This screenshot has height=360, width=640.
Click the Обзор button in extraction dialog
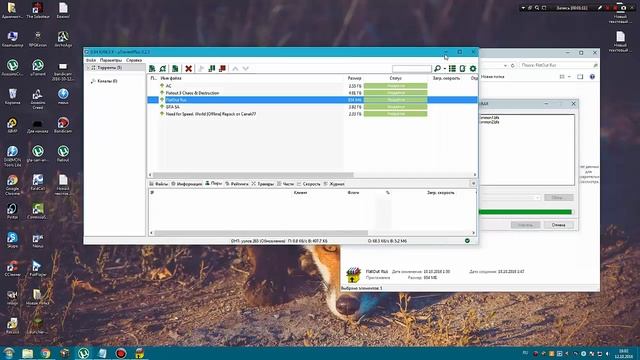pyautogui.click(x=558, y=198)
